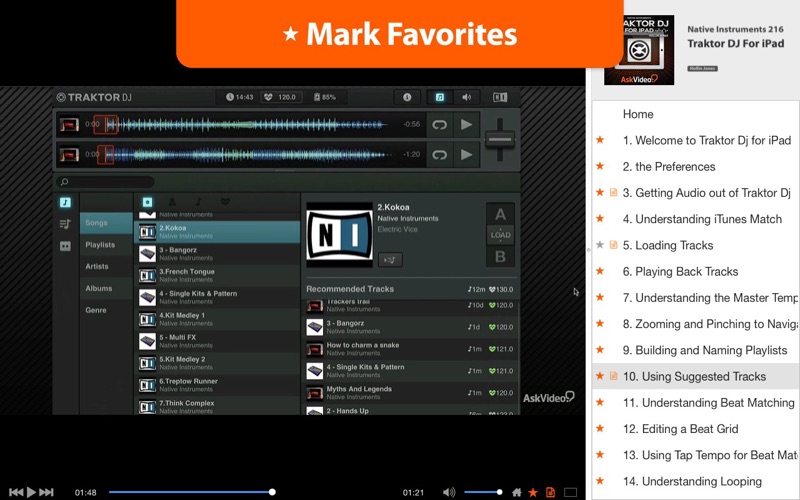Open the note icon on 10. Using Suggested Tracks
Image resolution: width=800 pixels, height=500 pixels.
(614, 376)
